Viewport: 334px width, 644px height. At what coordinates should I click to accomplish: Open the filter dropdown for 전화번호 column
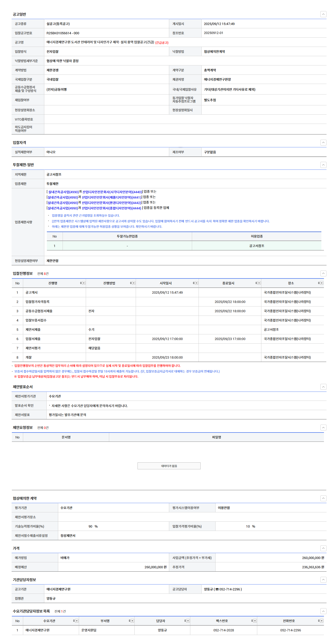322,621
